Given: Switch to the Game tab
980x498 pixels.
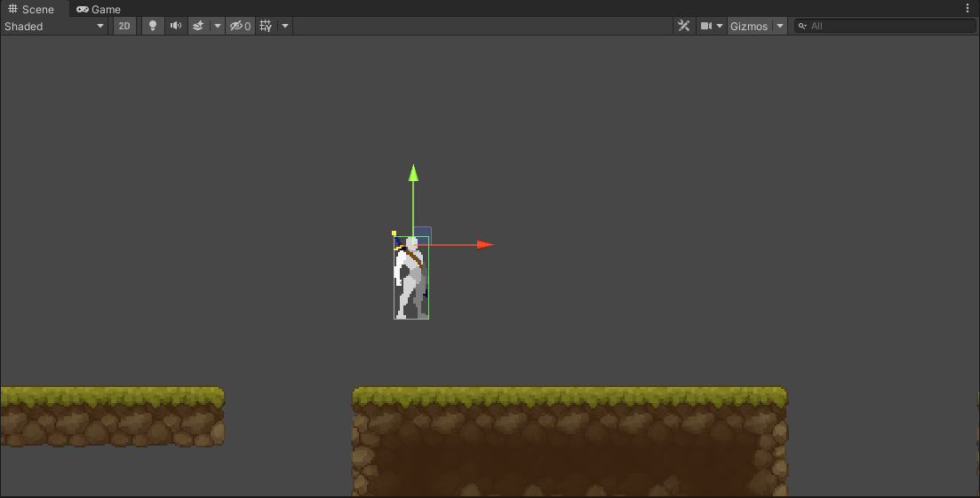Looking at the screenshot, I should click(x=98, y=10).
